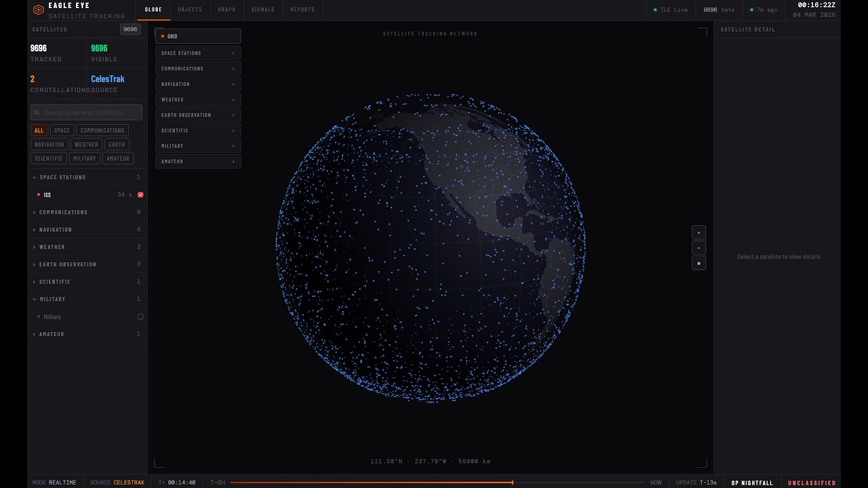Collapse the Space Stations tree group
Viewport: 868px width, 488px height.
(x=87, y=178)
